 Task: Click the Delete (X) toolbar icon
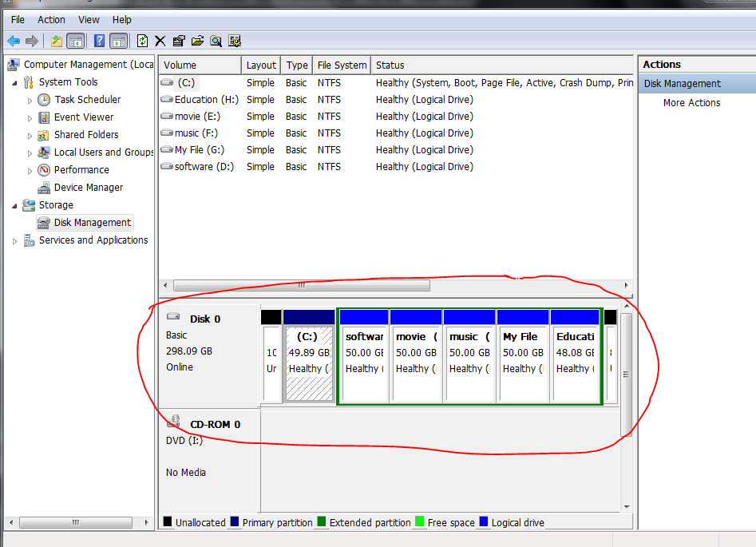tap(161, 41)
